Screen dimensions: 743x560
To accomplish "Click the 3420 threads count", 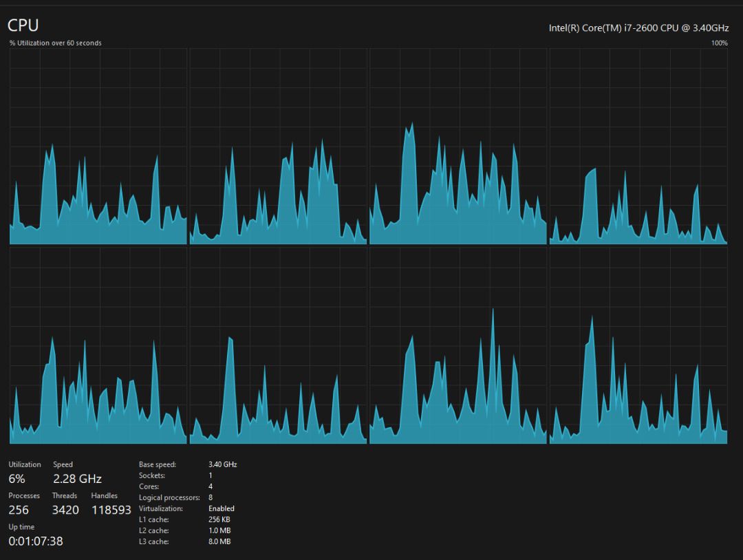I will 65,510.
